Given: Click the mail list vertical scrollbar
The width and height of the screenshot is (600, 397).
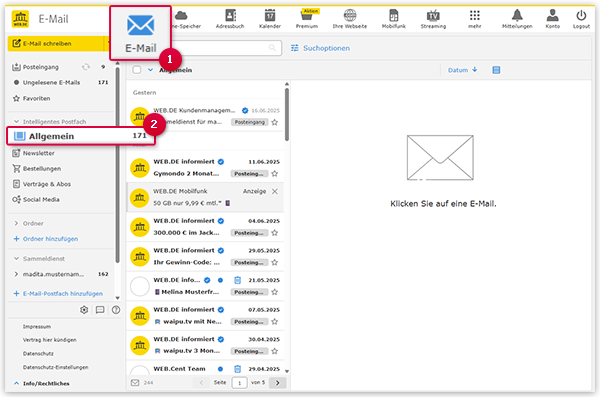Looking at the screenshot, I should click(x=287, y=114).
